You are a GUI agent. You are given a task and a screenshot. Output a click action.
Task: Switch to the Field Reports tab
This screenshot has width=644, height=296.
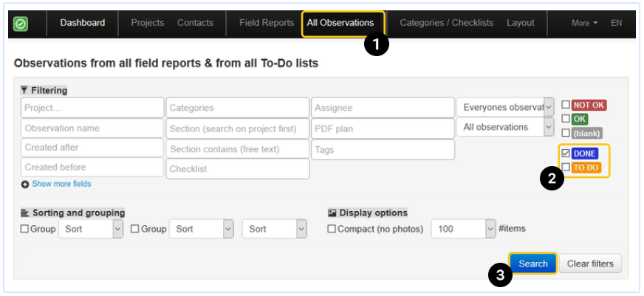click(267, 23)
